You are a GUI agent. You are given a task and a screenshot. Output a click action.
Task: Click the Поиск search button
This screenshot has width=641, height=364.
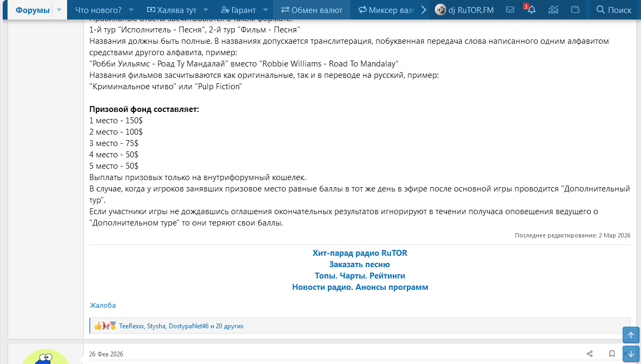coord(613,10)
